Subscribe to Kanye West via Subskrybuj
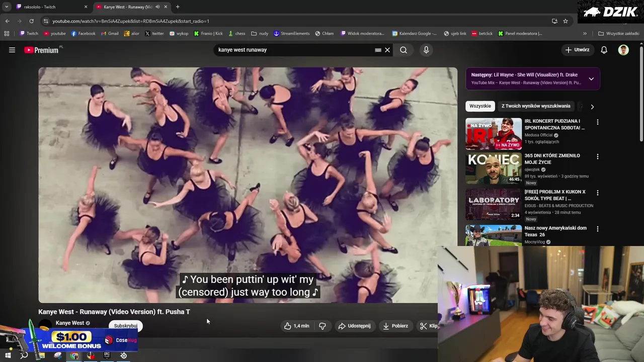Screen dimensions: 644x362 click(126, 326)
